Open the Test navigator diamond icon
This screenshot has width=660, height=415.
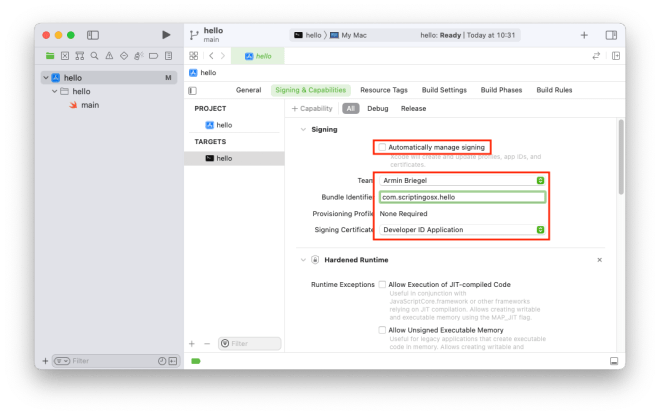(x=124, y=56)
